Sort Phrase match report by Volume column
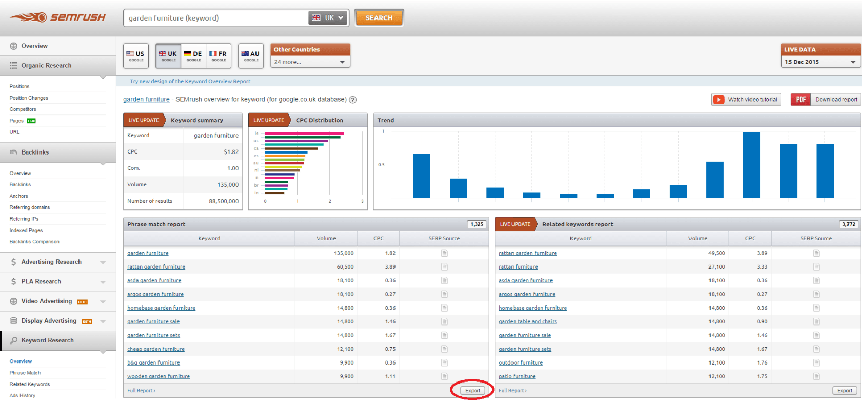This screenshot has height=401, width=868. [x=326, y=238]
